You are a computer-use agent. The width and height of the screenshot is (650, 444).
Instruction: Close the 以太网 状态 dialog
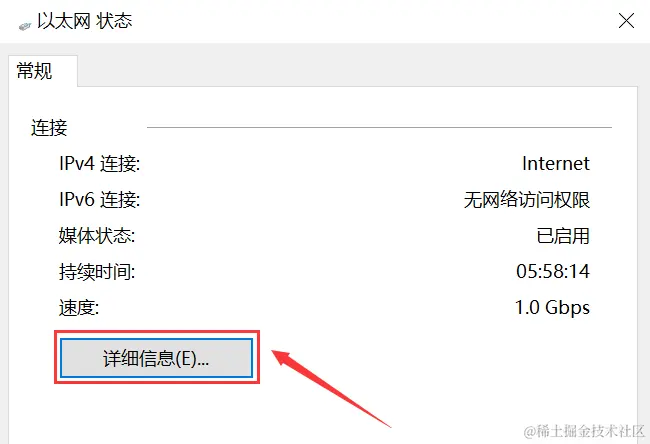click(x=626, y=21)
